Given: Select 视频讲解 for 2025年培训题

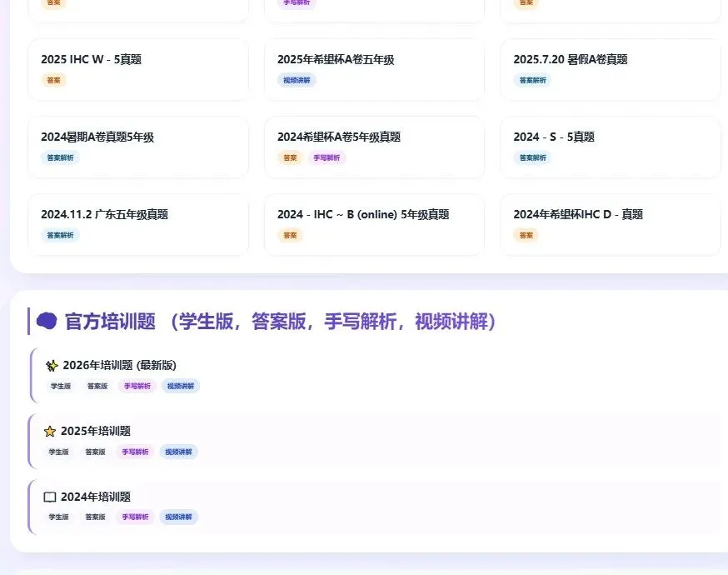Looking at the screenshot, I should tap(179, 452).
